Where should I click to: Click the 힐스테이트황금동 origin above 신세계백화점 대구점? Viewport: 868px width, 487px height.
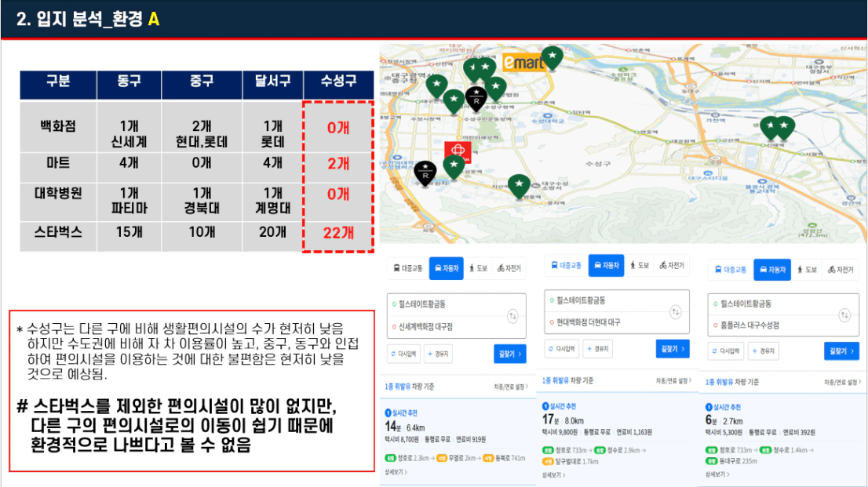tap(456, 304)
